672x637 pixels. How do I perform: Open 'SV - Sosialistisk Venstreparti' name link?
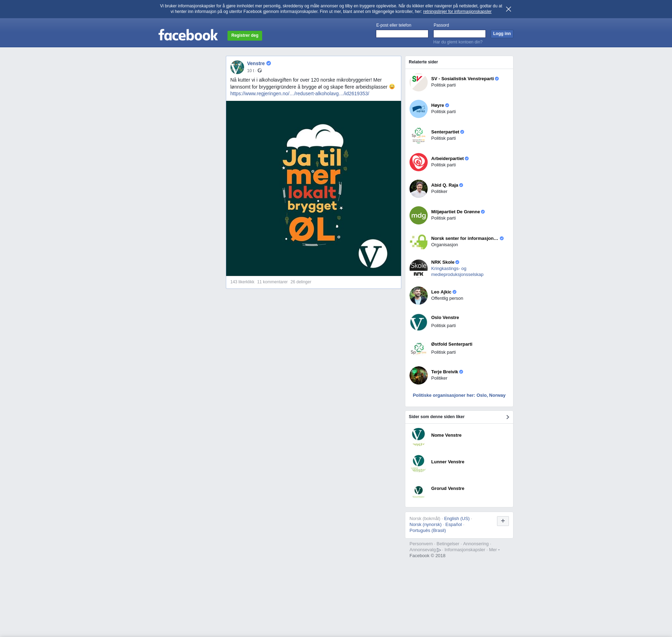[462, 79]
